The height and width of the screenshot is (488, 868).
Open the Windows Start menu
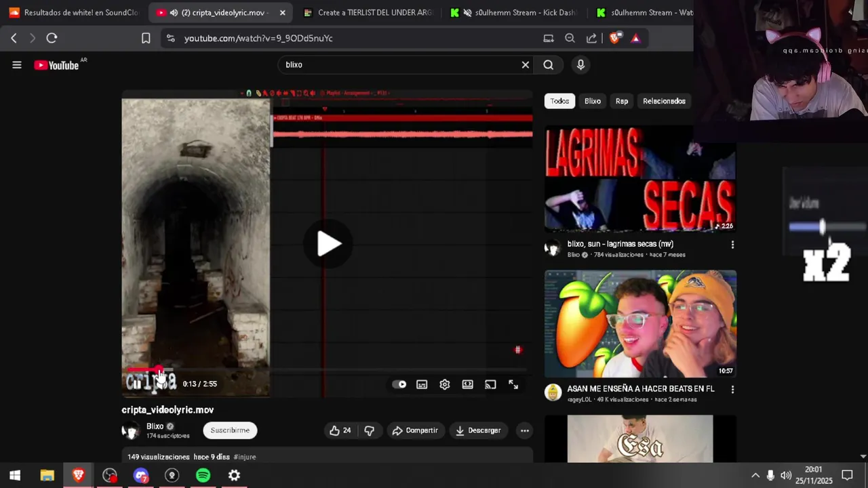(x=15, y=476)
